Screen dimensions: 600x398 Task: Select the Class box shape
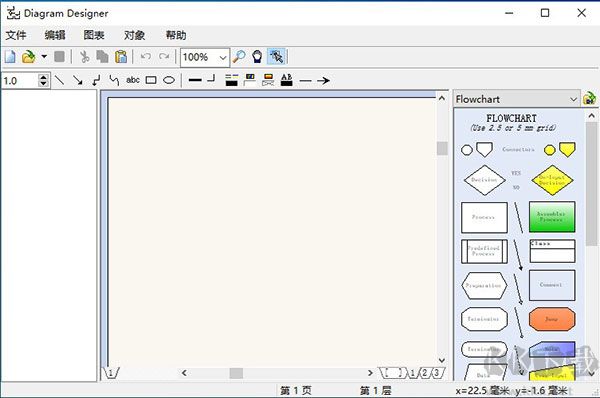(552, 251)
